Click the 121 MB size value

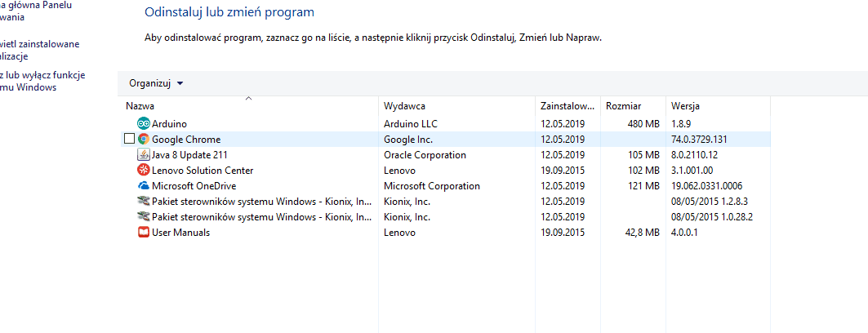[x=643, y=186]
